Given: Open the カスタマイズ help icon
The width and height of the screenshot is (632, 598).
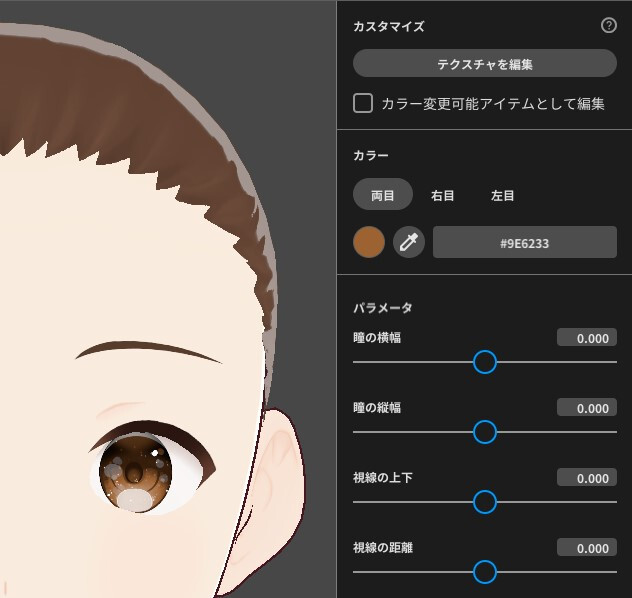Looking at the screenshot, I should 608,27.
